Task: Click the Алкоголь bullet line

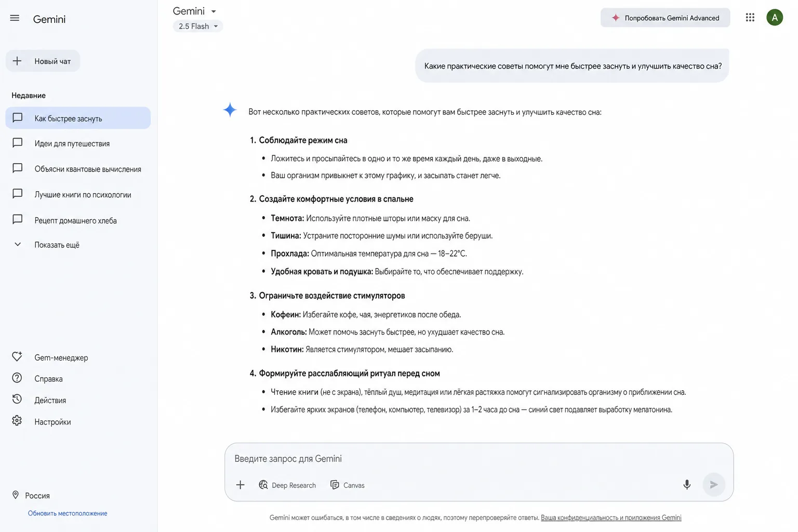Action: [388, 332]
